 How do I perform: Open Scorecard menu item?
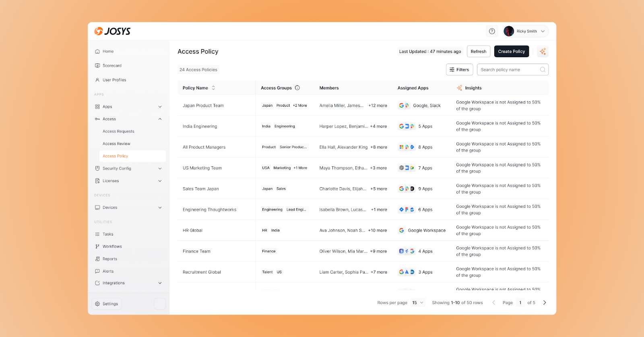[112, 66]
